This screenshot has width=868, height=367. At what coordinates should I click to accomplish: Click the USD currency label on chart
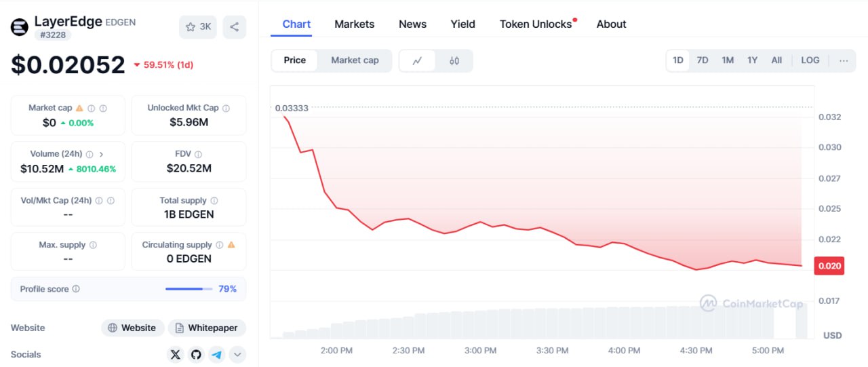coord(832,335)
